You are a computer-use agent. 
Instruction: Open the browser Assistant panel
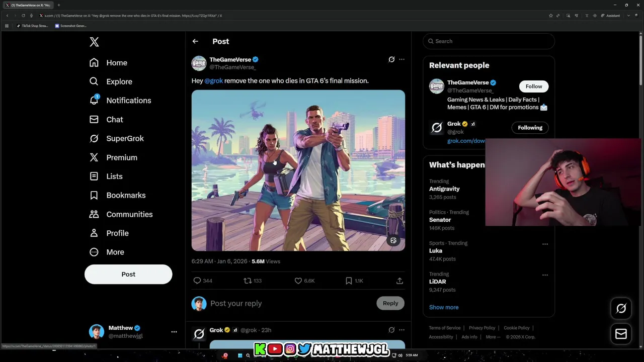(610, 16)
